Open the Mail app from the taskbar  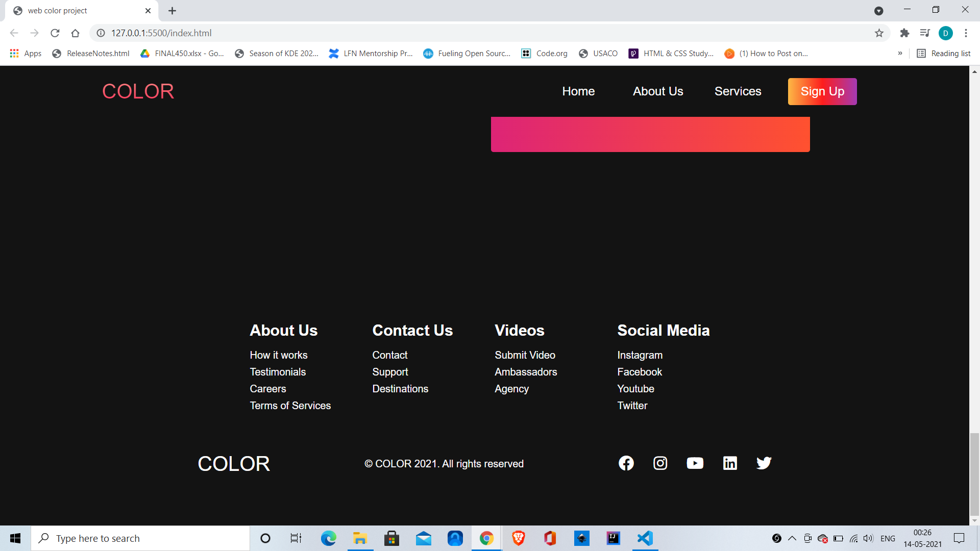click(424, 538)
